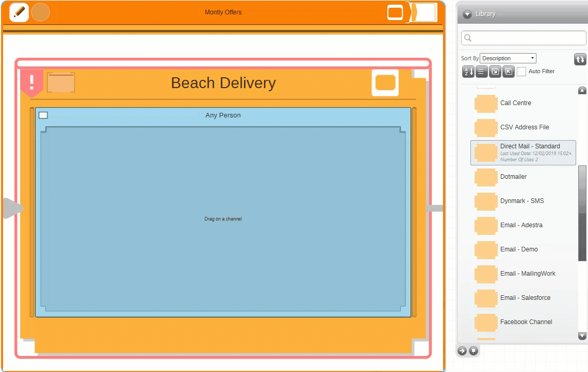Click the Last Used Date text under Direct Mail
Image resolution: width=588 pixels, height=372 pixels.
[x=536, y=154]
